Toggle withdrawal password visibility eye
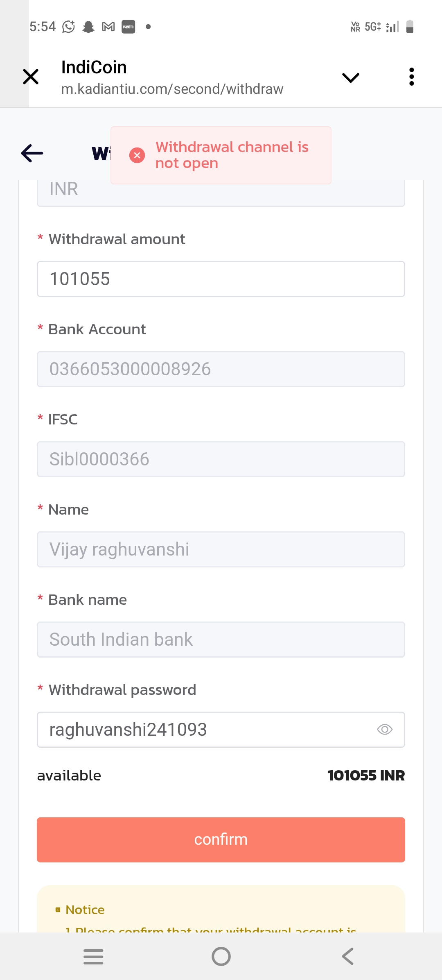The height and width of the screenshot is (980, 442). click(x=384, y=730)
